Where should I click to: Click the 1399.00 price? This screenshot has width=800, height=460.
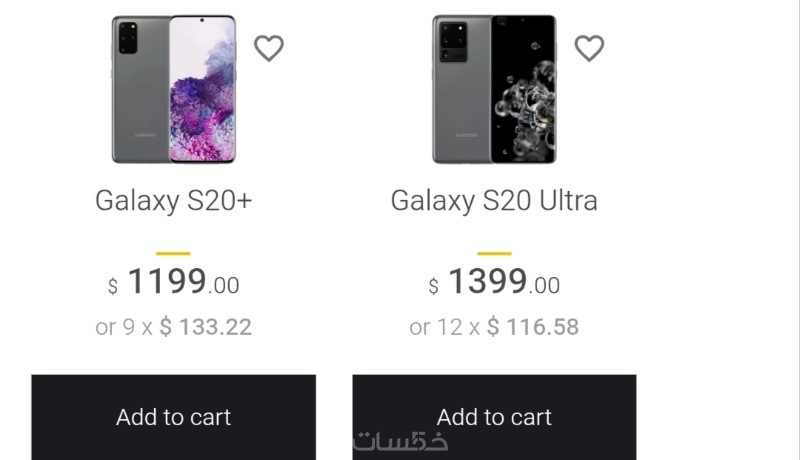click(494, 284)
